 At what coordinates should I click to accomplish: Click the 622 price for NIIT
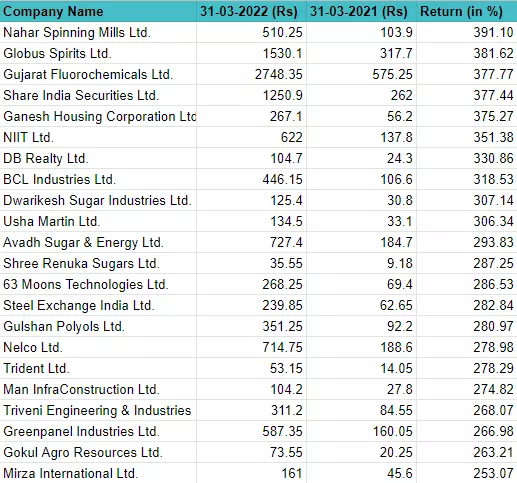click(291, 138)
